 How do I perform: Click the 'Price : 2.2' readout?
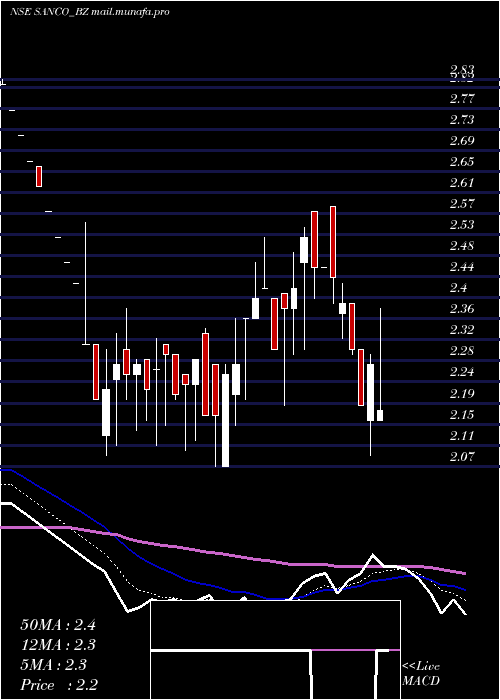coord(59,685)
